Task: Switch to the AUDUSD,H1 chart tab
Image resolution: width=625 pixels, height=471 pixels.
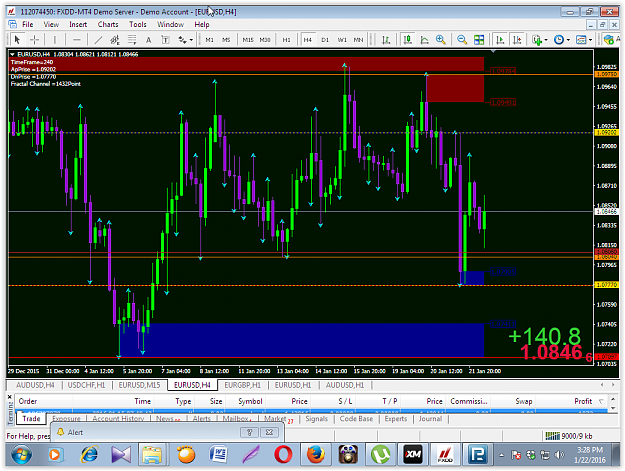Action: pyautogui.click(x=345, y=385)
